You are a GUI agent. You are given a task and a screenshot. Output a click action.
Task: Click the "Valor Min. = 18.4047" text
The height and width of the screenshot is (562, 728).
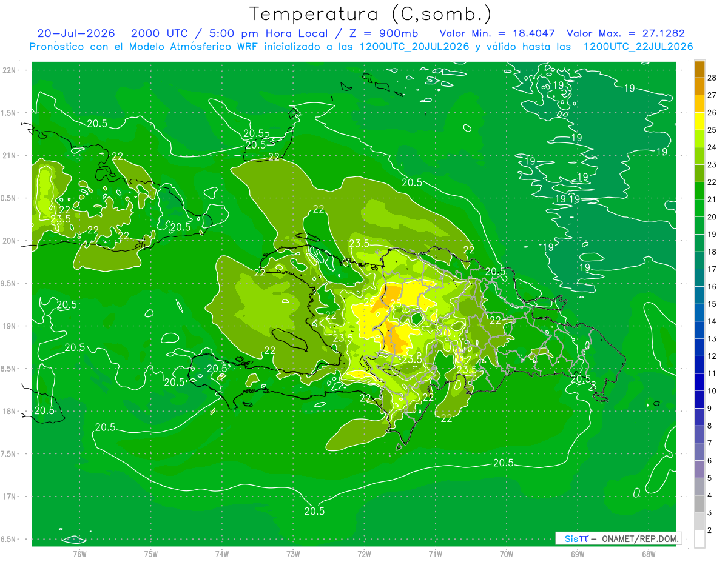click(x=497, y=33)
